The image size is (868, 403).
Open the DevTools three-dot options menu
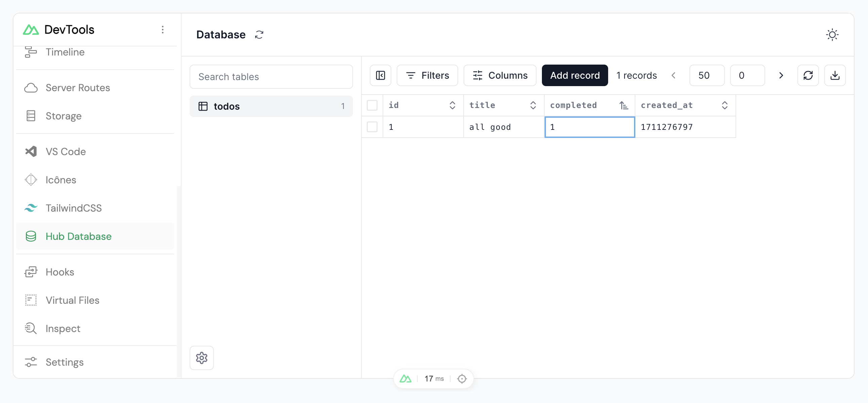tap(163, 30)
